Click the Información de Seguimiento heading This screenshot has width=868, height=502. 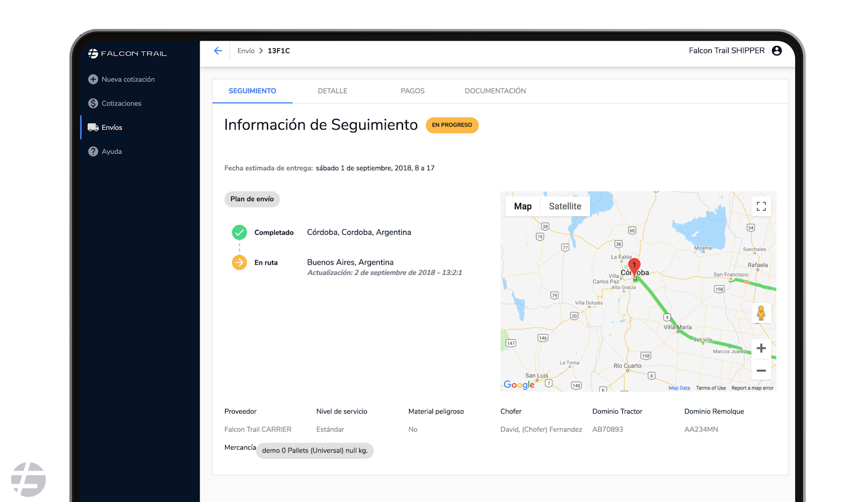click(x=321, y=125)
